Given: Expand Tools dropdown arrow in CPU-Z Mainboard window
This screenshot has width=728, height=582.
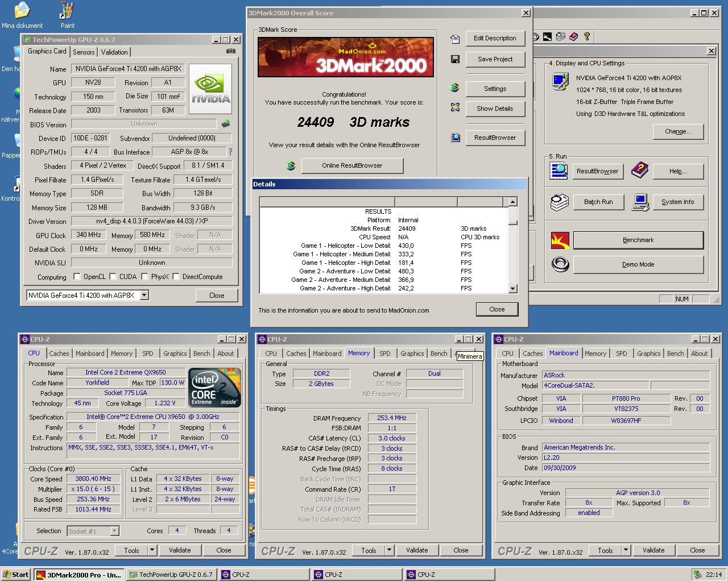Looking at the screenshot, I should (626, 550).
